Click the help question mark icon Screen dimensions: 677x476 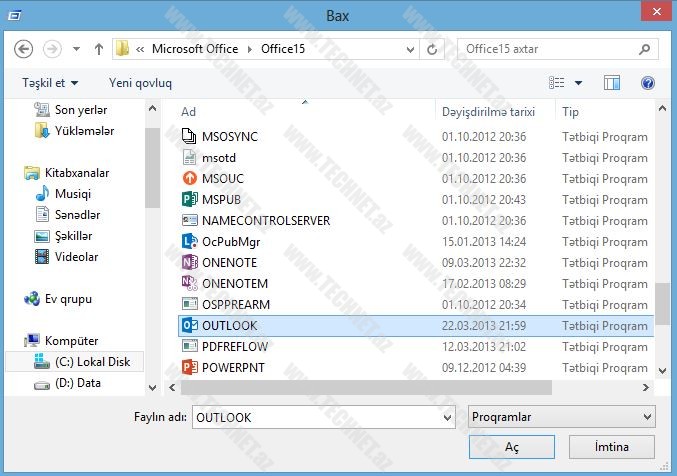point(647,83)
